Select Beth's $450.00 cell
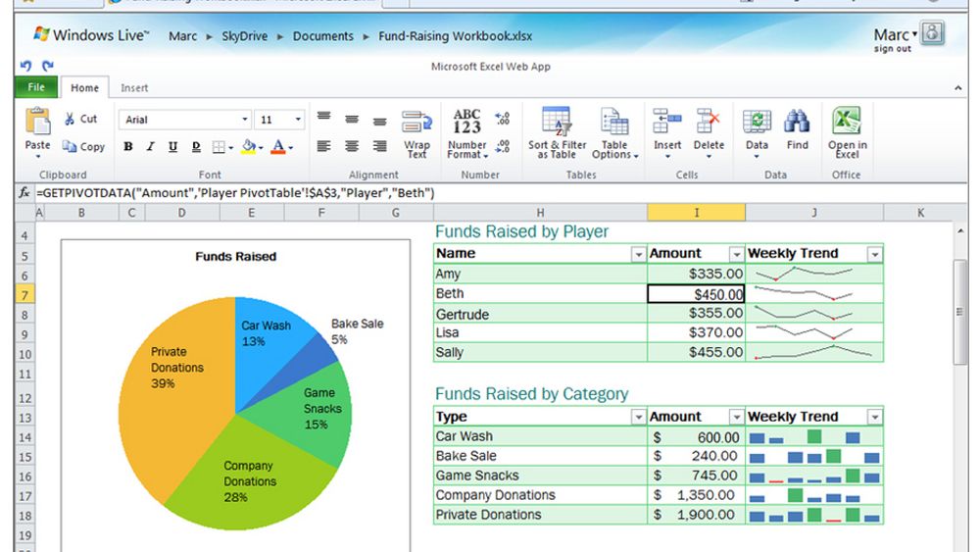This screenshot has width=980, height=552. click(696, 294)
